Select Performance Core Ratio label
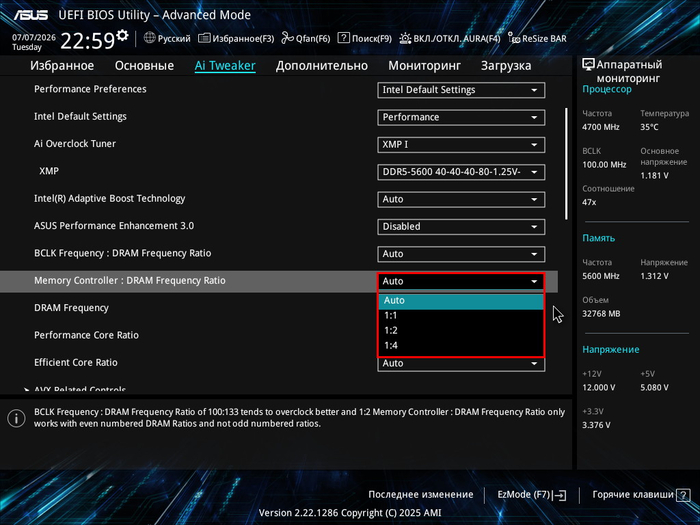The image size is (700, 525). pyautogui.click(x=87, y=335)
